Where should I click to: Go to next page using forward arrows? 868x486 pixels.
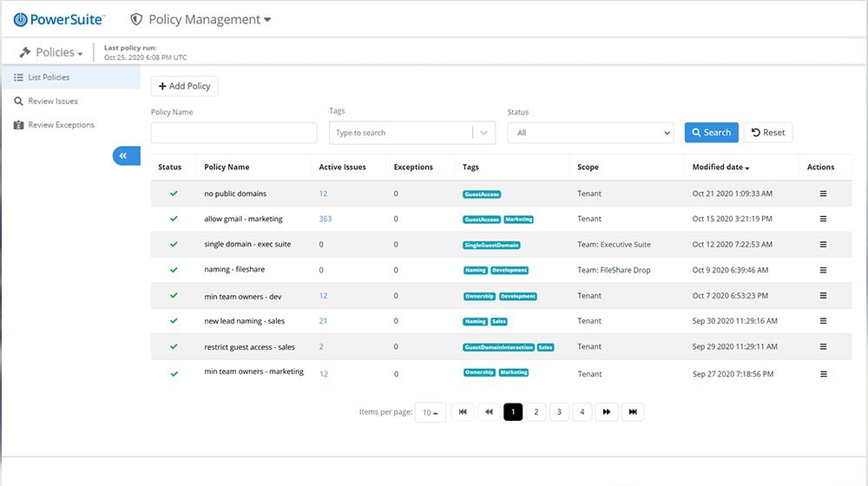(x=607, y=412)
